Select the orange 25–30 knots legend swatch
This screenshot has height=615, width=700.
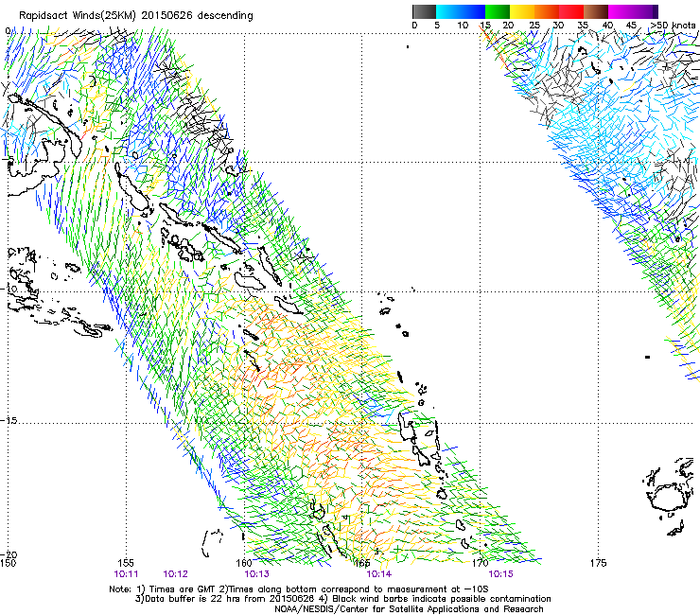547,11
